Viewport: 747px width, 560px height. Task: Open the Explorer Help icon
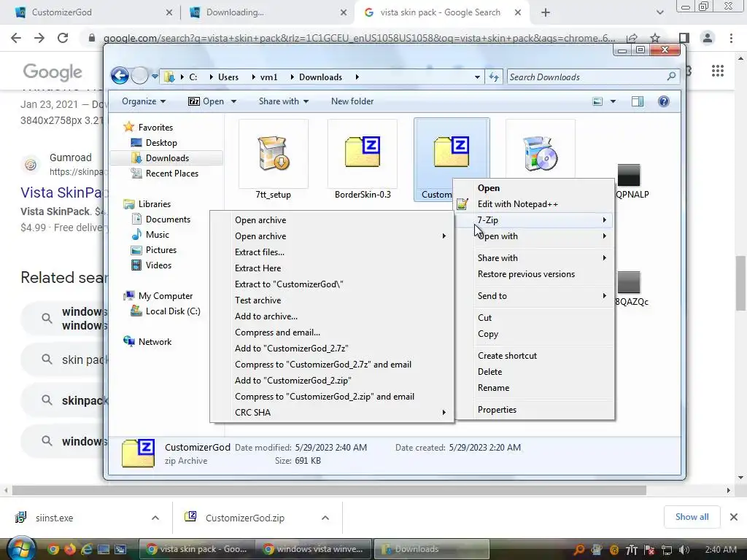[x=663, y=101]
